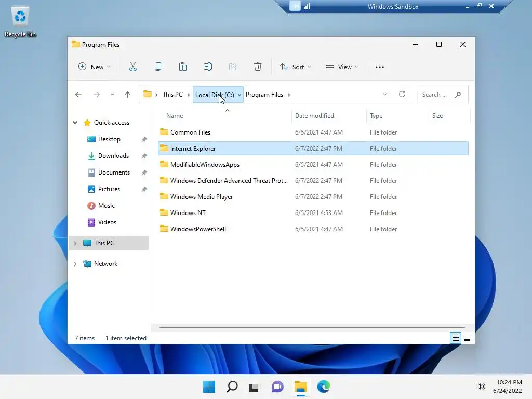Click the Share icon in toolbar

click(233, 67)
